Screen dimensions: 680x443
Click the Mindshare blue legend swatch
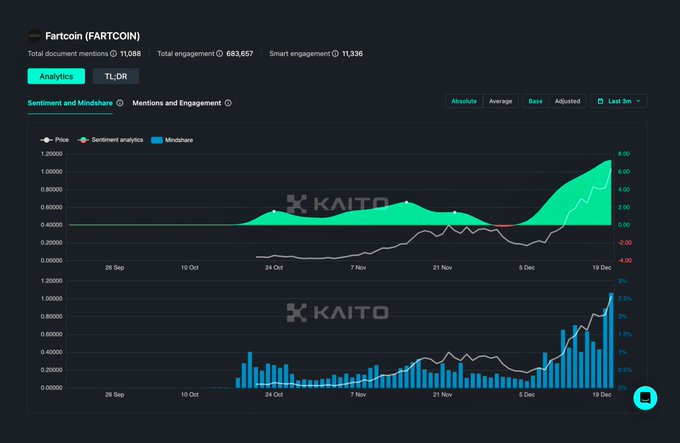[x=157, y=140]
